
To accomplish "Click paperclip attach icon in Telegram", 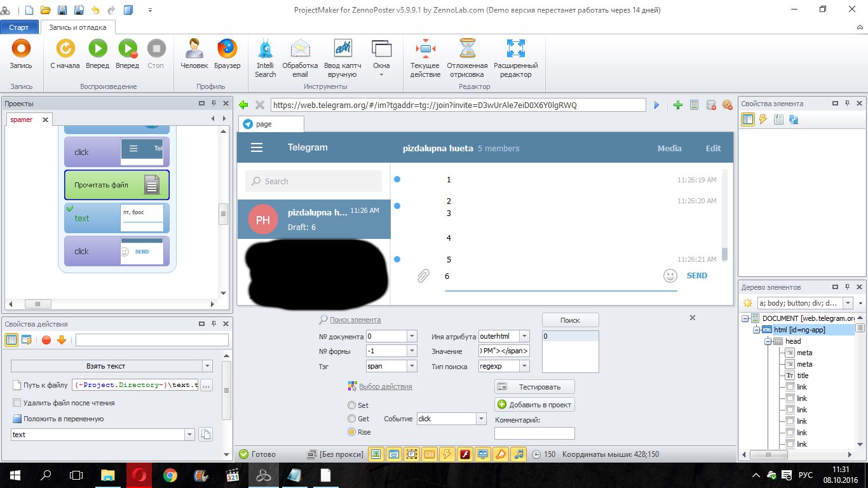I will pos(423,276).
